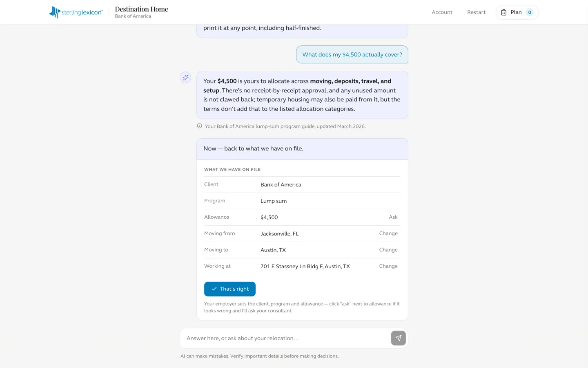Click the Program row label

coord(215,201)
